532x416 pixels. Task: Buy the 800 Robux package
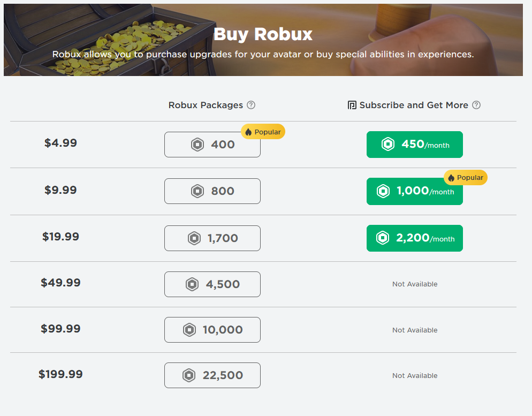click(x=212, y=191)
